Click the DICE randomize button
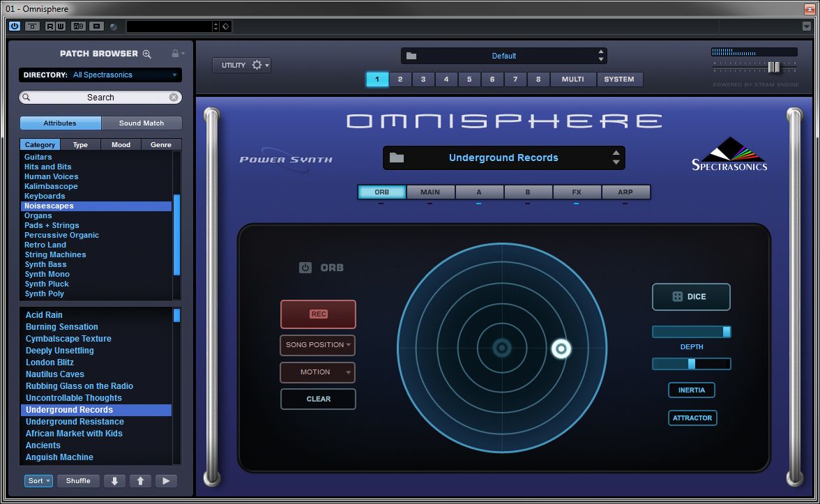Image resolution: width=820 pixels, height=504 pixels. coord(691,297)
